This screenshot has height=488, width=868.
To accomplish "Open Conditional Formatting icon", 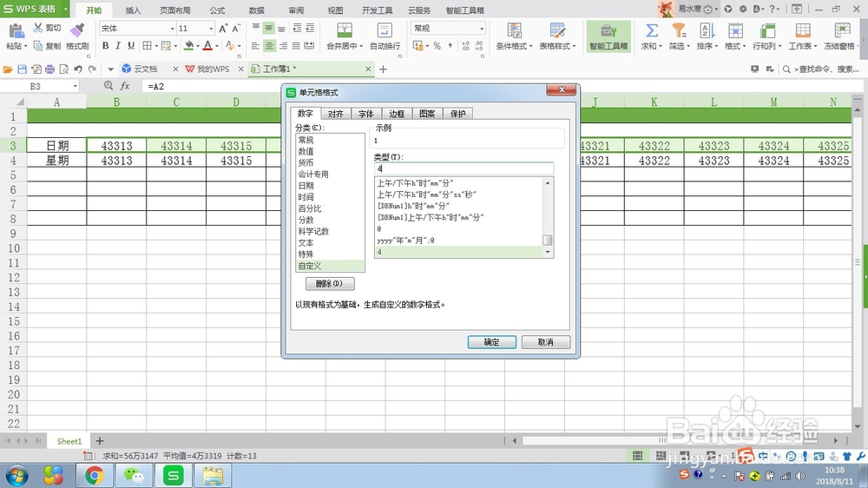I will (514, 31).
